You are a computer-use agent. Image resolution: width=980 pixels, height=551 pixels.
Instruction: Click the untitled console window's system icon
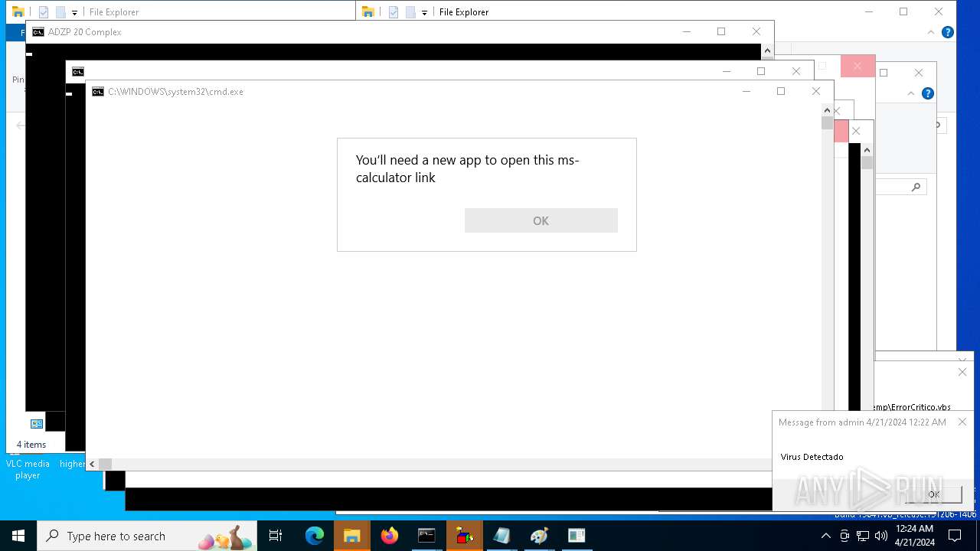coord(78,72)
